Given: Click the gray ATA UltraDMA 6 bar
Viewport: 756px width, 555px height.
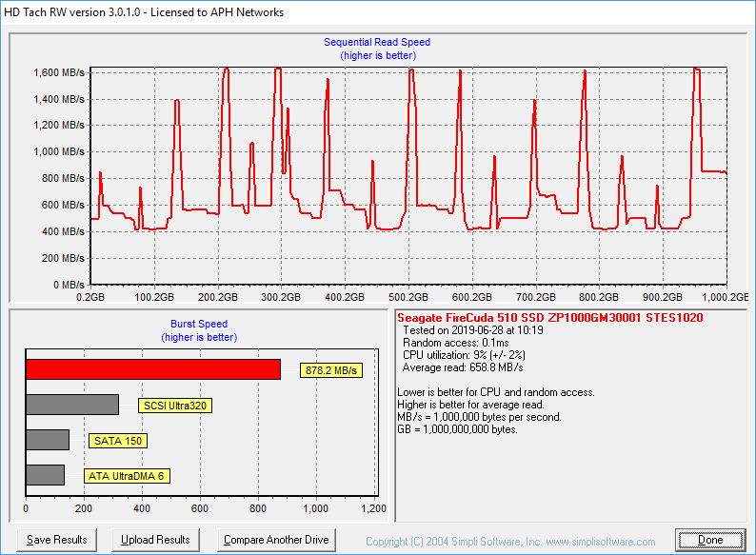Looking at the screenshot, I should pyautogui.click(x=45, y=475).
